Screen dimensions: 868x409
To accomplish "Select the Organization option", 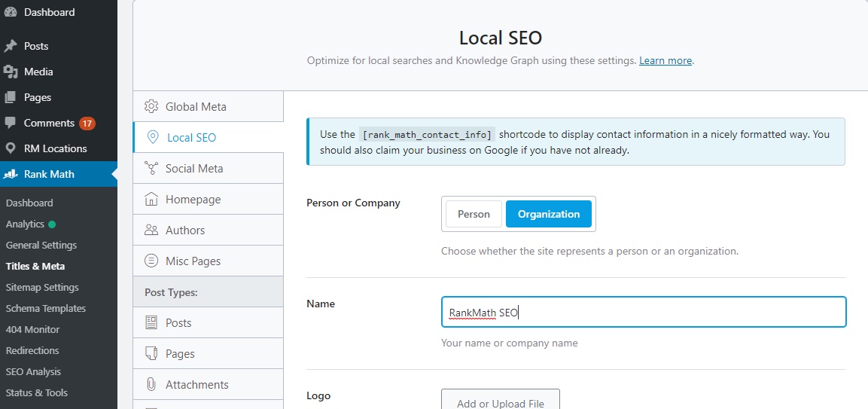I will pyautogui.click(x=549, y=214).
